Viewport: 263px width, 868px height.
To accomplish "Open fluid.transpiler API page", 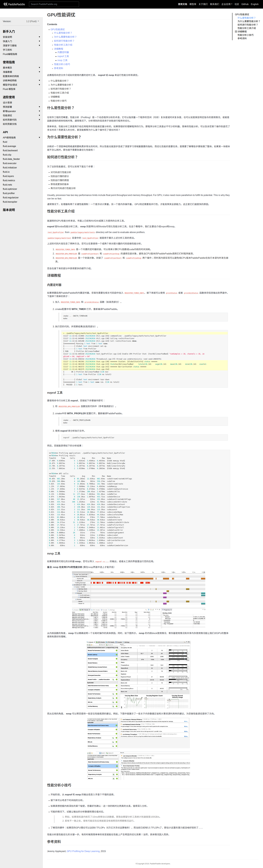I will [10, 202].
